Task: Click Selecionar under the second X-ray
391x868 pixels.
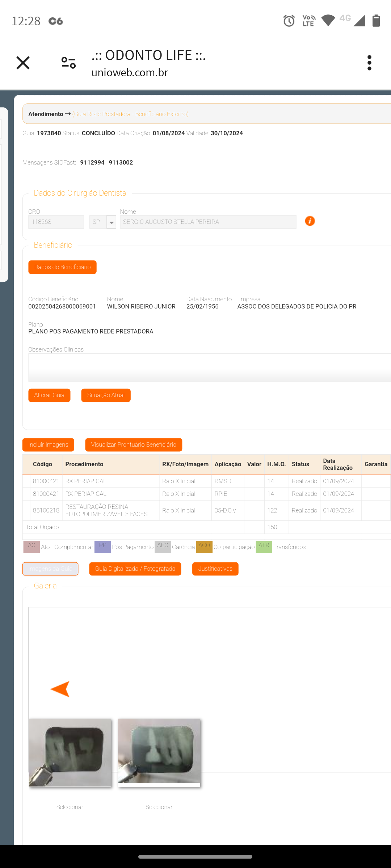Action: 159,807
